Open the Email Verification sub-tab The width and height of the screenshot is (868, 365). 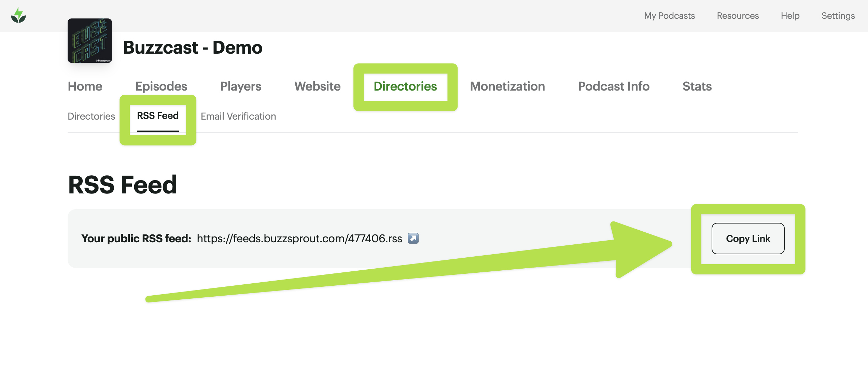point(238,116)
